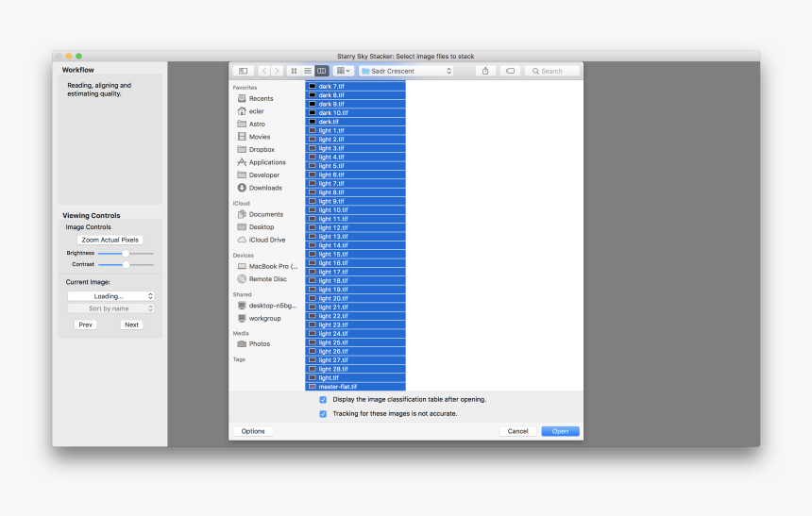Go forward with the right chevron
The image size is (812, 516).
277,71
